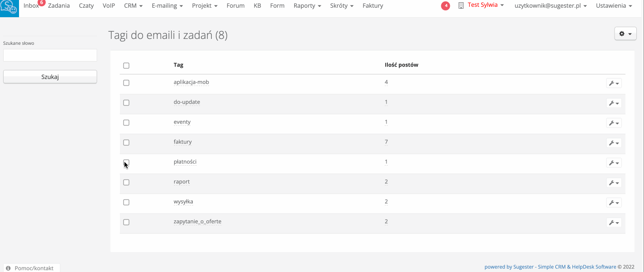Viewport: 644px width, 272px height.
Task: Tick the select-all checkbox in header
Action: [x=126, y=66]
